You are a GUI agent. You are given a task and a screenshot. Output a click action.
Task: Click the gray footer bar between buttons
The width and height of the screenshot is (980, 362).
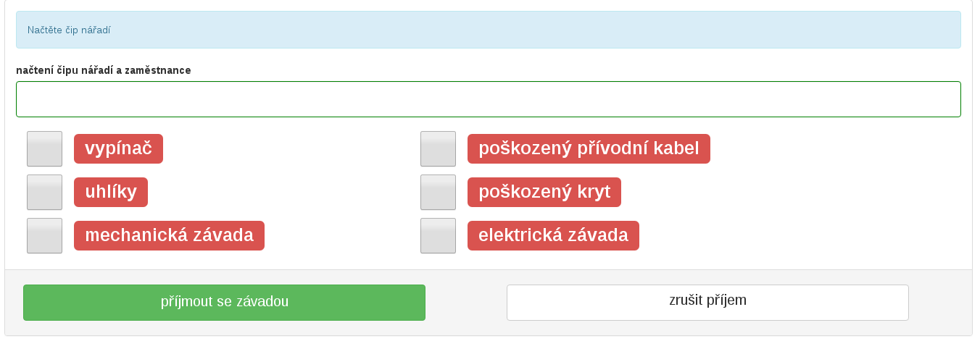point(466,303)
